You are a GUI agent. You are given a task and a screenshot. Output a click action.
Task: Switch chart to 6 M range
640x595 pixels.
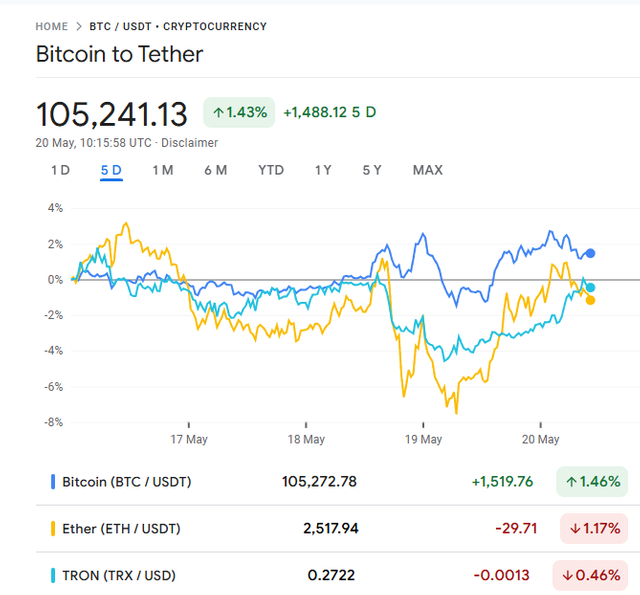coord(215,170)
